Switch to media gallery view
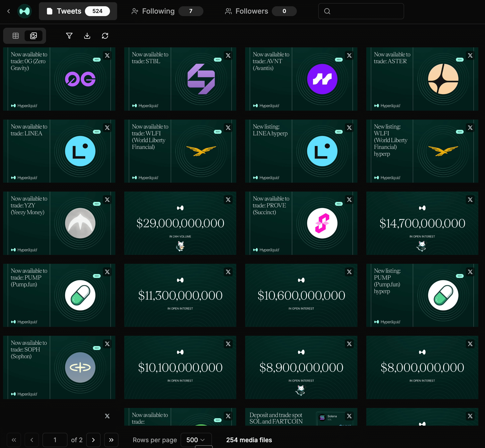The width and height of the screenshot is (485, 448). [x=34, y=36]
